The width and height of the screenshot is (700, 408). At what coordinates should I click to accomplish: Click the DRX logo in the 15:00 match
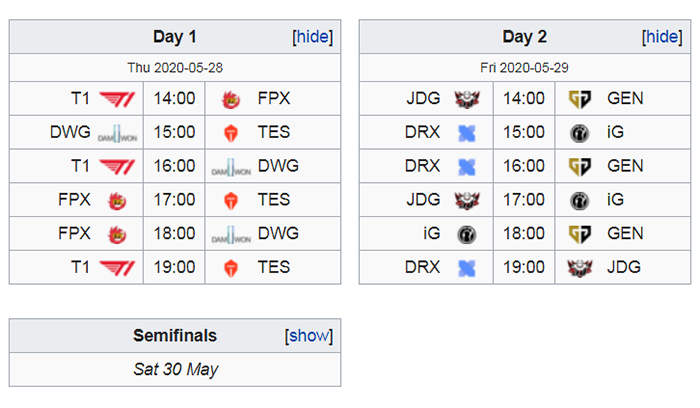coord(467,133)
